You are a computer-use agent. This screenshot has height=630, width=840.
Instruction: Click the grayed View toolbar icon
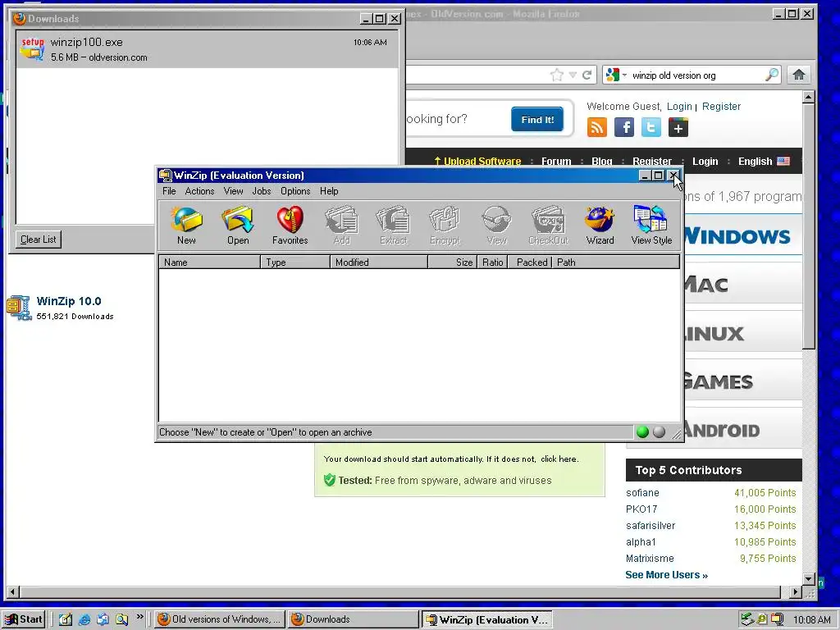click(x=496, y=225)
